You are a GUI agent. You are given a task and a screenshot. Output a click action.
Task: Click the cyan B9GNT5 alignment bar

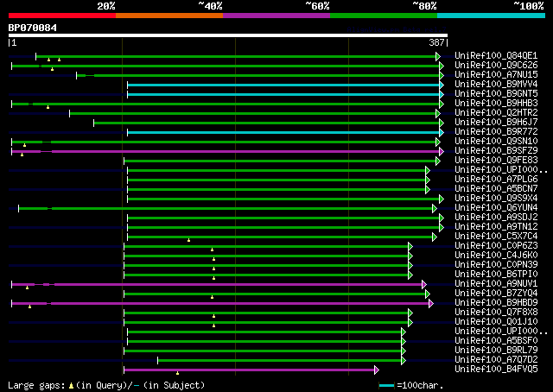click(x=283, y=94)
